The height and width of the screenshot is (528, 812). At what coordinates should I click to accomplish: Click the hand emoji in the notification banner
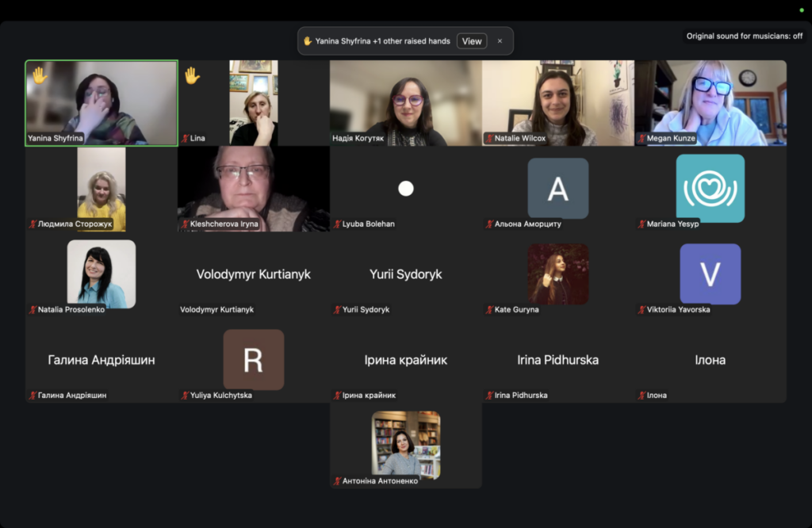pos(308,41)
